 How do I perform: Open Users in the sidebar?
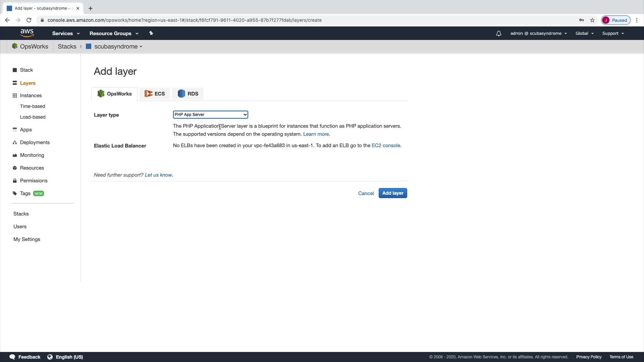[20, 227]
